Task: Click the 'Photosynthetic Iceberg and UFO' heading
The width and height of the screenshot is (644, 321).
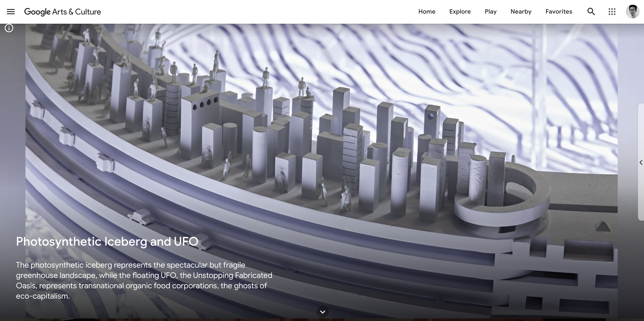Action: pyautogui.click(x=107, y=241)
